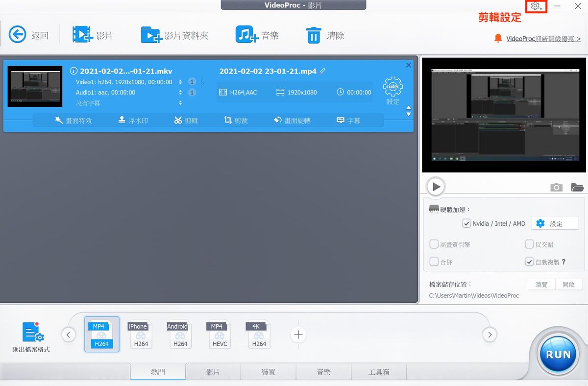
Task: Select the source video thumbnail
Action: click(35, 86)
